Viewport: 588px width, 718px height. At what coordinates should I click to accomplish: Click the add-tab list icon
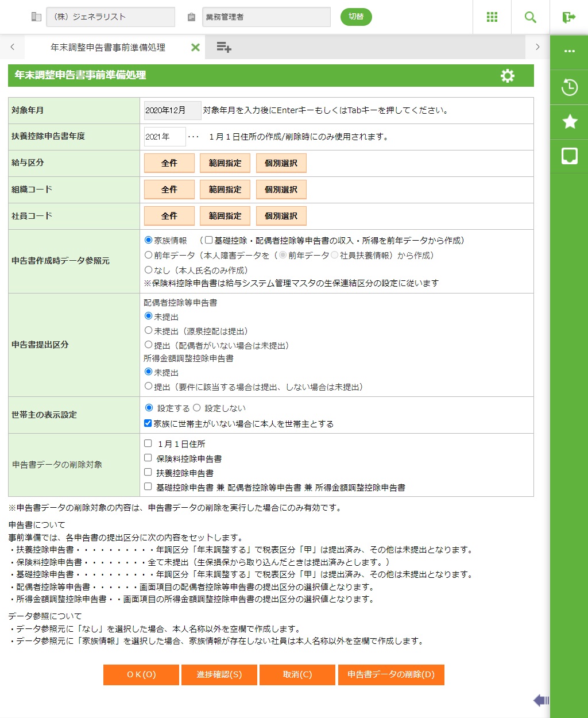[224, 47]
